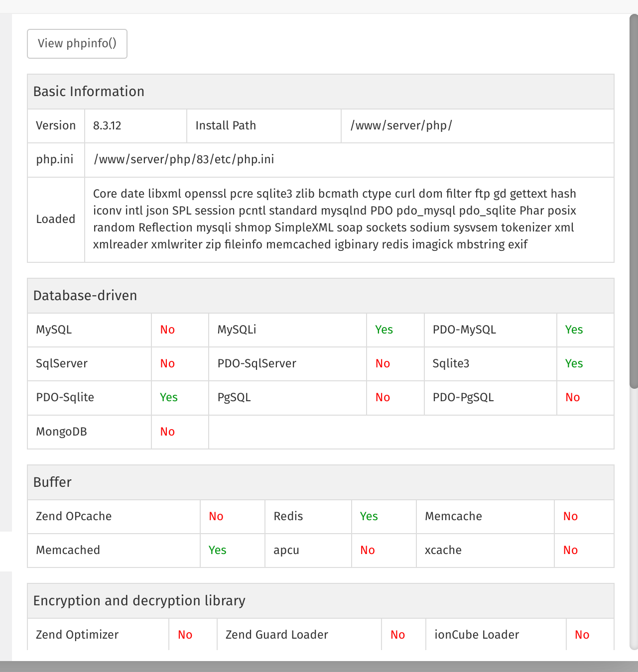
Task: Click the Redis status Yes value
Action: click(369, 516)
